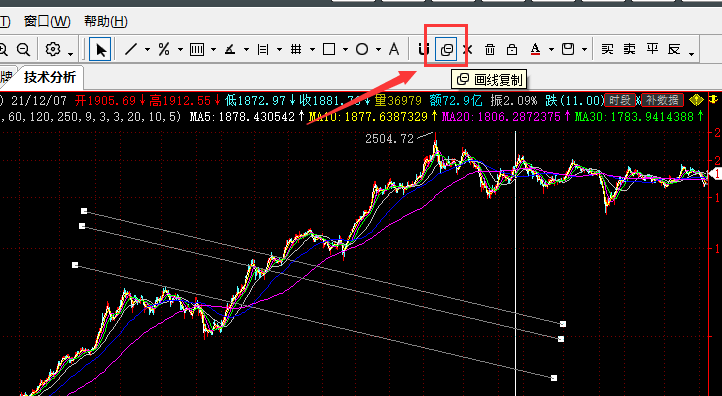Click the 画线复制 copy drawing icon
Image resolution: width=722 pixels, height=396 pixels.
(446, 49)
